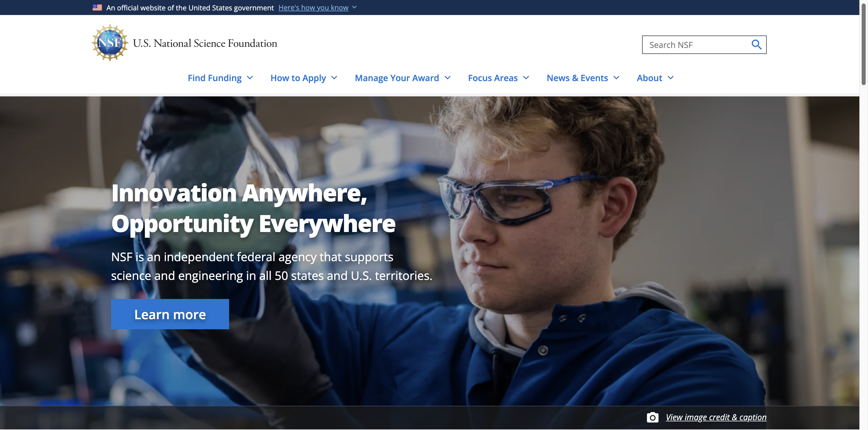Open View image credit & caption link

pos(716,417)
